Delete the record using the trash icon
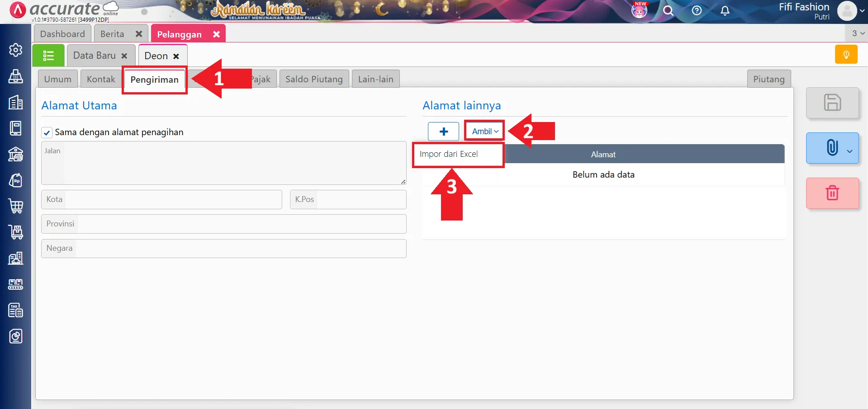The height and width of the screenshot is (409, 868). pos(832,193)
